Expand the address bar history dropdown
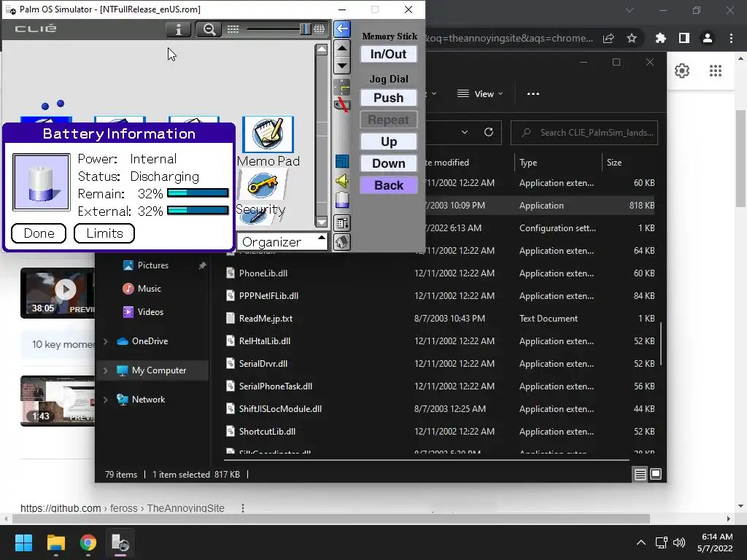This screenshot has height=560, width=747. [465, 133]
